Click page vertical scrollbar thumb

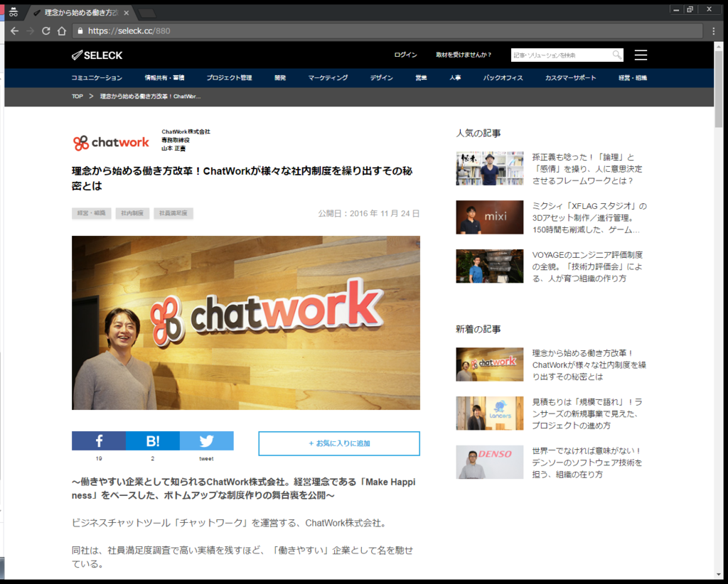pos(719,88)
